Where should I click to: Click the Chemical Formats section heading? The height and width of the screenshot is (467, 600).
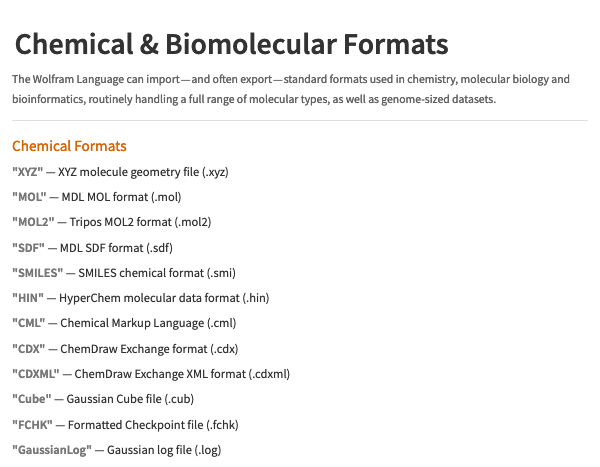coord(69,146)
